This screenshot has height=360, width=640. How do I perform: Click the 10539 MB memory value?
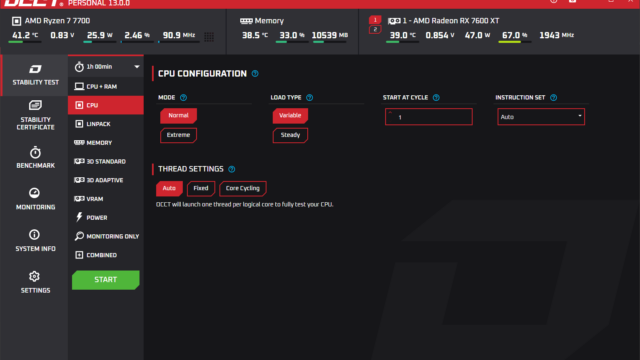(x=330, y=36)
